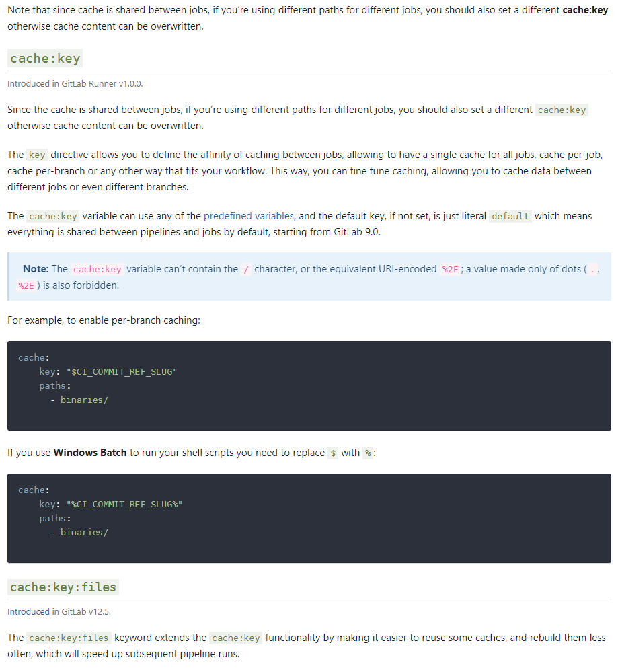The image size is (618, 672).
Task: Click the cache:key:files section heading
Action: pos(63,587)
